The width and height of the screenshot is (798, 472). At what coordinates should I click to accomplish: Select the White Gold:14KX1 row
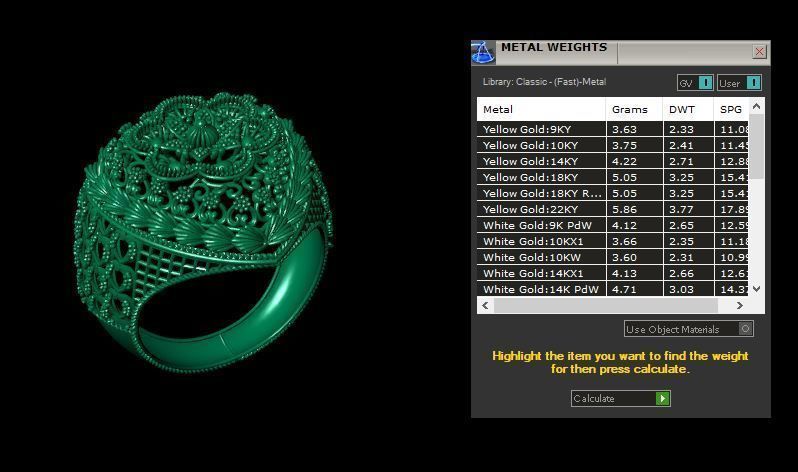[613, 273]
